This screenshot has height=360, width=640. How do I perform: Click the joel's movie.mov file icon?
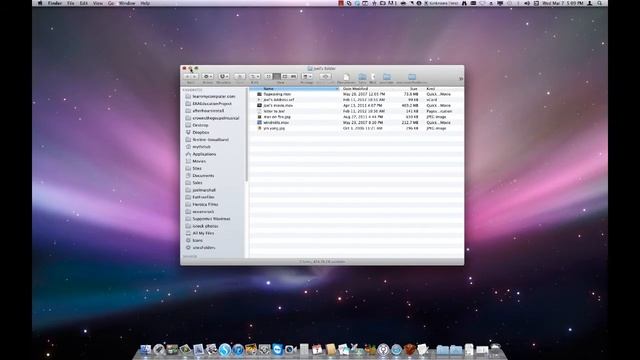(x=259, y=105)
